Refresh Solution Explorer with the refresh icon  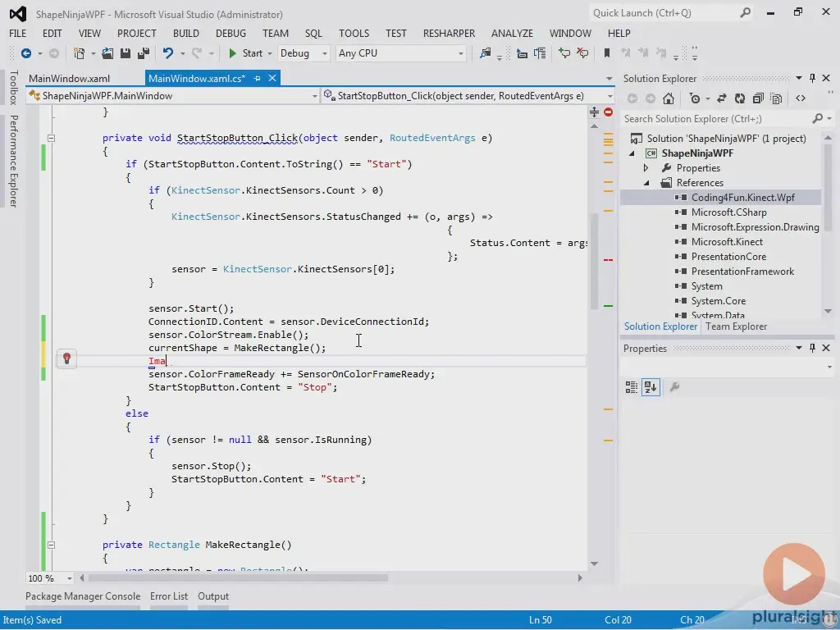[740, 98]
